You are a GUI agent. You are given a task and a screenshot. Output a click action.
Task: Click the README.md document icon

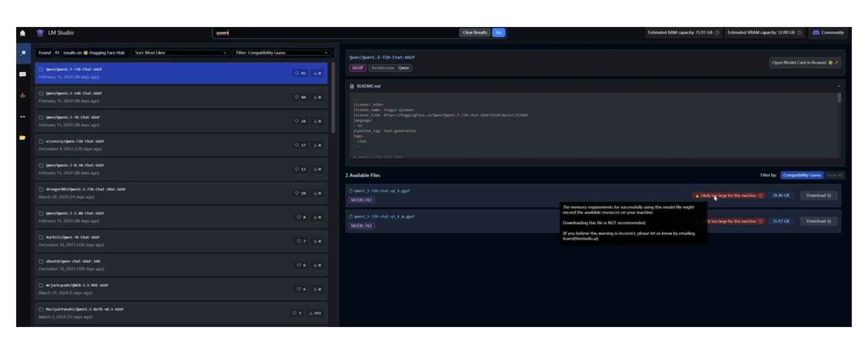(x=352, y=86)
